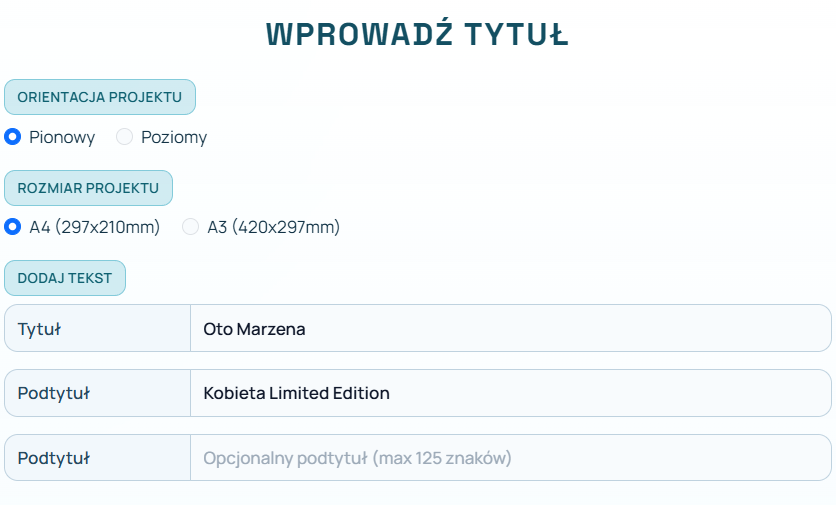This screenshot has height=505, width=836.
Task: Click the empty optional Podtytuł input field
Action: click(x=510, y=458)
